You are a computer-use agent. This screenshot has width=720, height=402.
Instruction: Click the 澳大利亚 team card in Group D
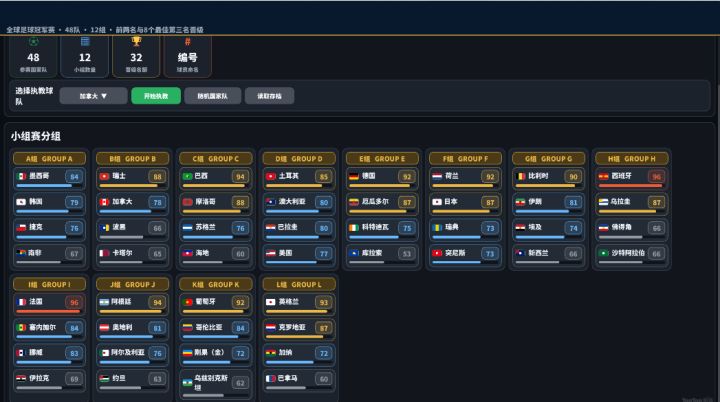click(299, 203)
